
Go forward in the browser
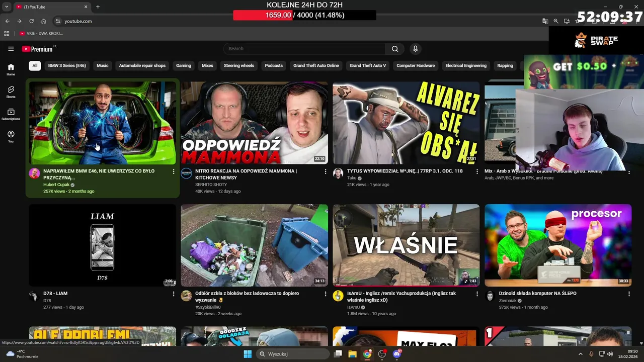[x=19, y=21]
